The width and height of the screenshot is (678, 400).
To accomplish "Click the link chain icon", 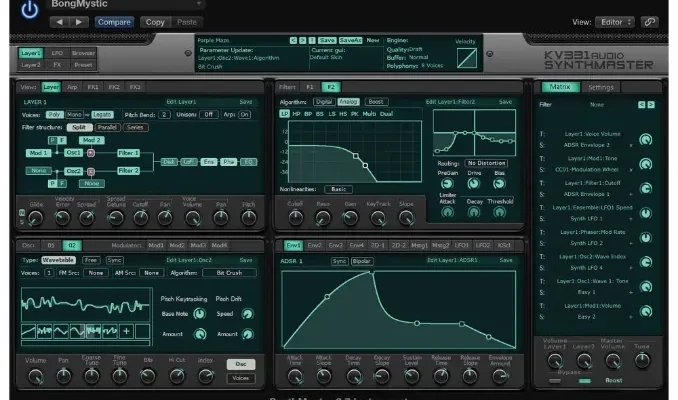I will [650, 21].
